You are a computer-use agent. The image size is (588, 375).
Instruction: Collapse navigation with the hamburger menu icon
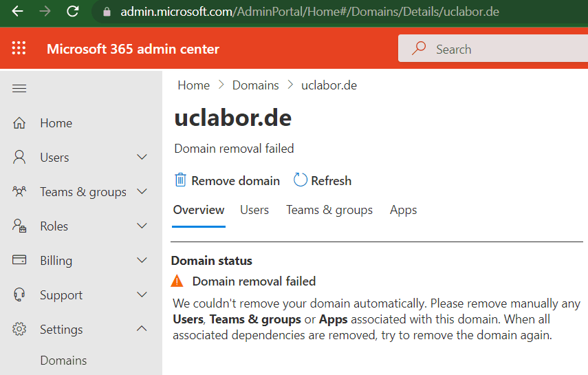pos(19,88)
